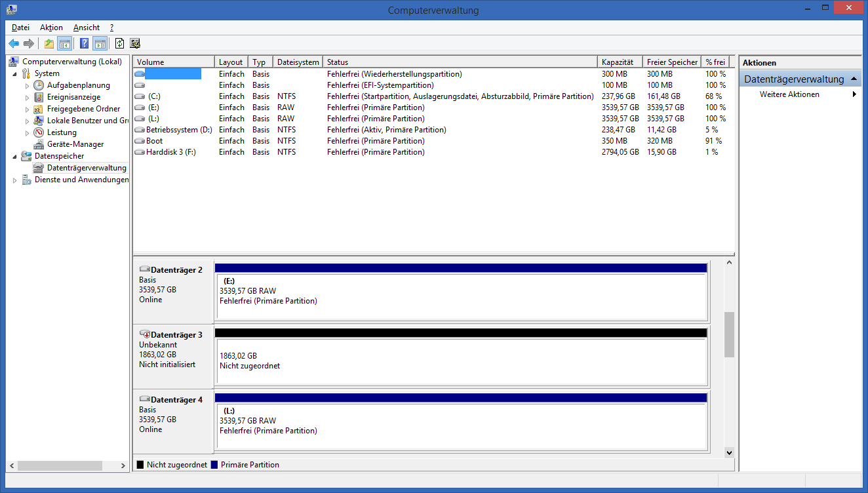This screenshot has width=868, height=493.
Task: Toggle the Action pane show/hide toolbar icon
Action: 100,44
